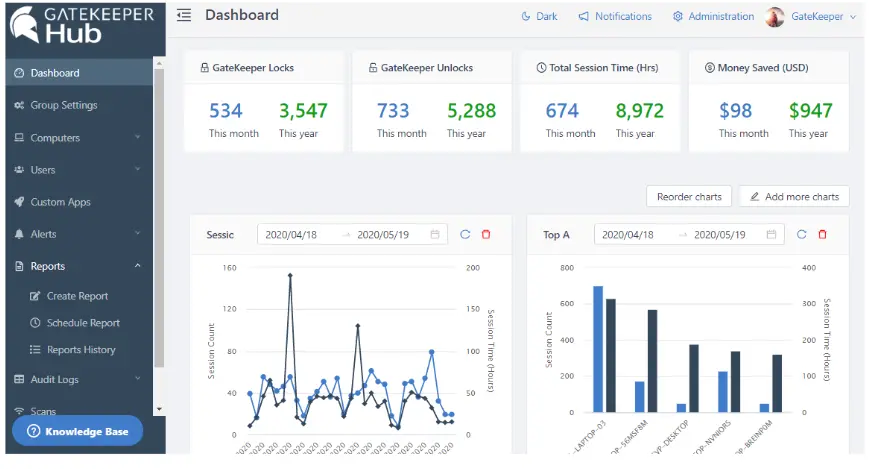Click the Custom Apps rocket icon
869x469 pixels.
(19, 202)
